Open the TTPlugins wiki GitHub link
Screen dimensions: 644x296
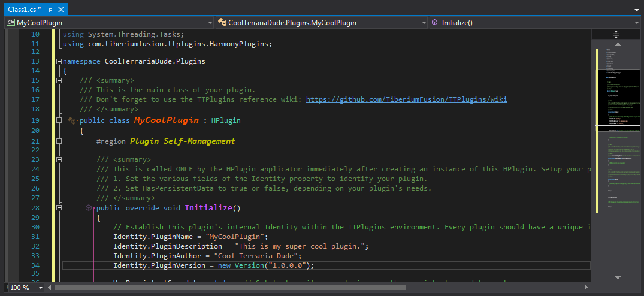tap(406, 99)
